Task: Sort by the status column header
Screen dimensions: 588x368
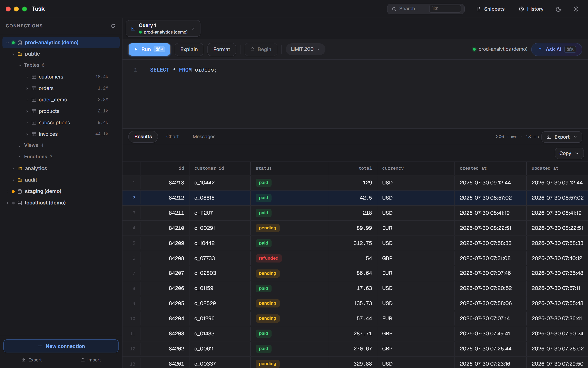Action: 289,168
